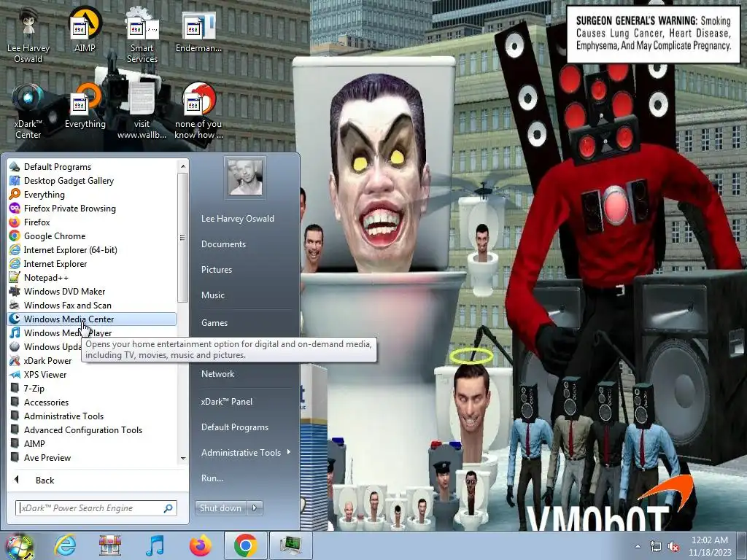Expand the Accessories folder
The height and width of the screenshot is (560, 747).
92,402
